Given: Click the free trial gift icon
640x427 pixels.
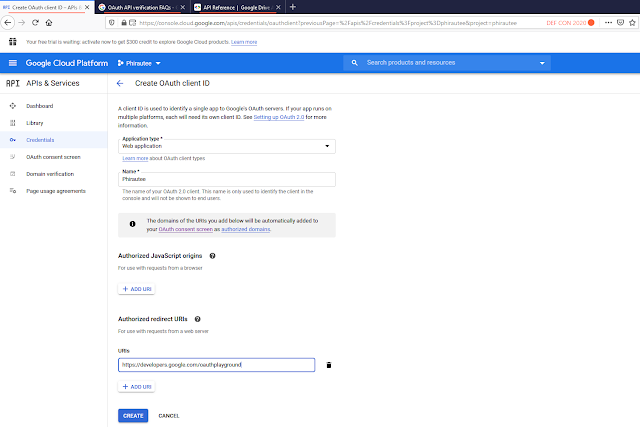Looking at the screenshot, I should tap(13, 42).
